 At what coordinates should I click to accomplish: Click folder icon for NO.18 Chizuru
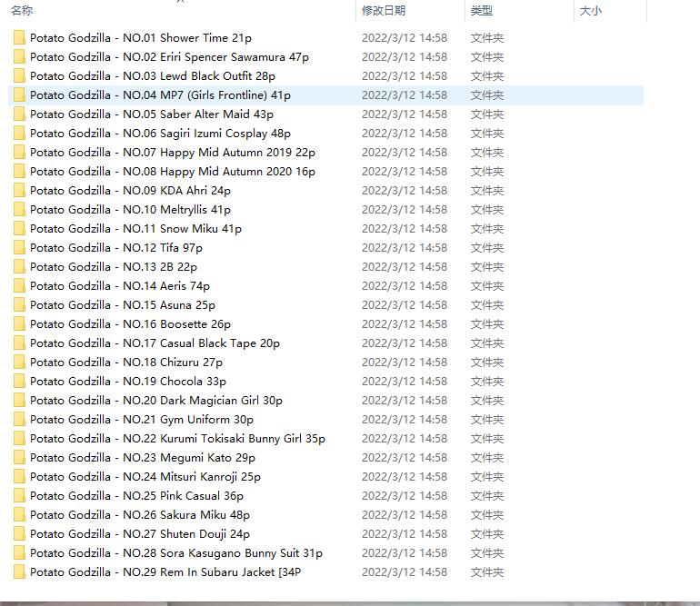pyautogui.click(x=19, y=363)
